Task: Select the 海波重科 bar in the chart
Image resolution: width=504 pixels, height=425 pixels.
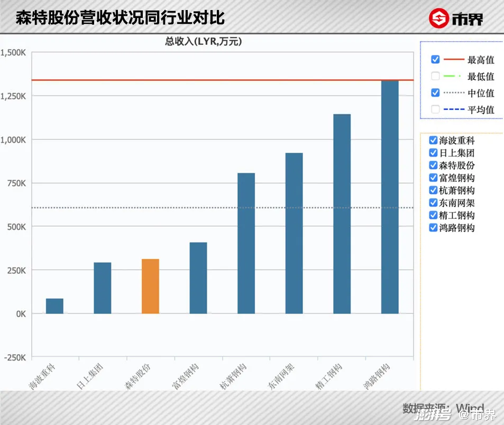Action: (54, 306)
